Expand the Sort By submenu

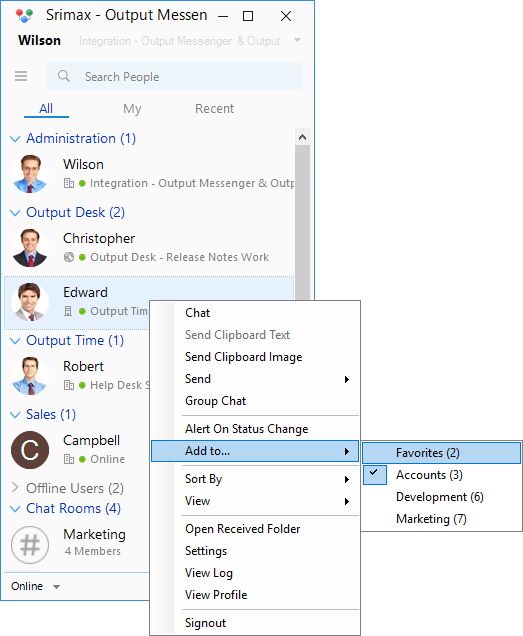point(255,479)
